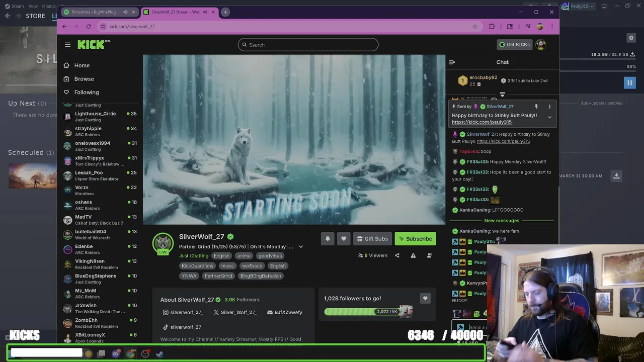Image resolution: width=644 pixels, height=362 pixels.
Task: Expand the chat leaderboard handle
Action: tap(502, 94)
